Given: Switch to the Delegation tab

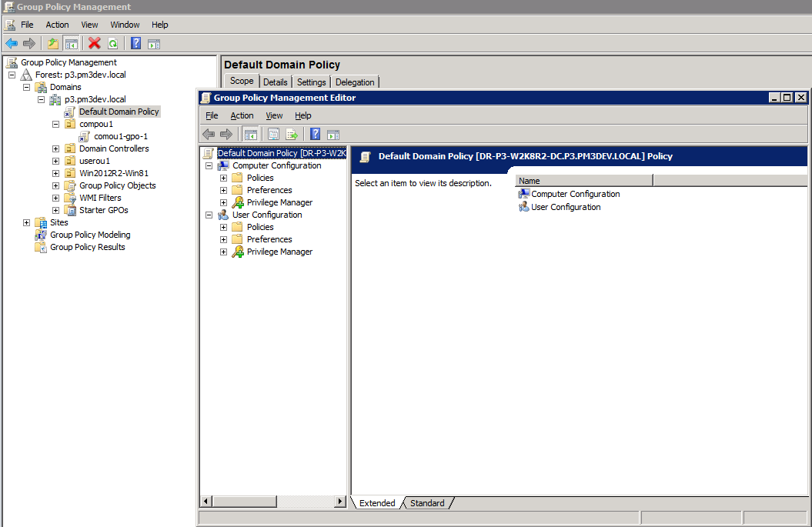Looking at the screenshot, I should [x=355, y=82].
